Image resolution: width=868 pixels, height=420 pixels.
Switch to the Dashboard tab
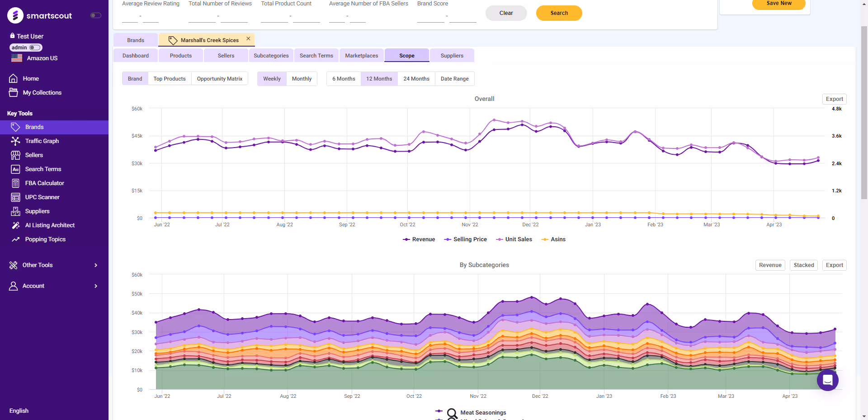pos(136,56)
